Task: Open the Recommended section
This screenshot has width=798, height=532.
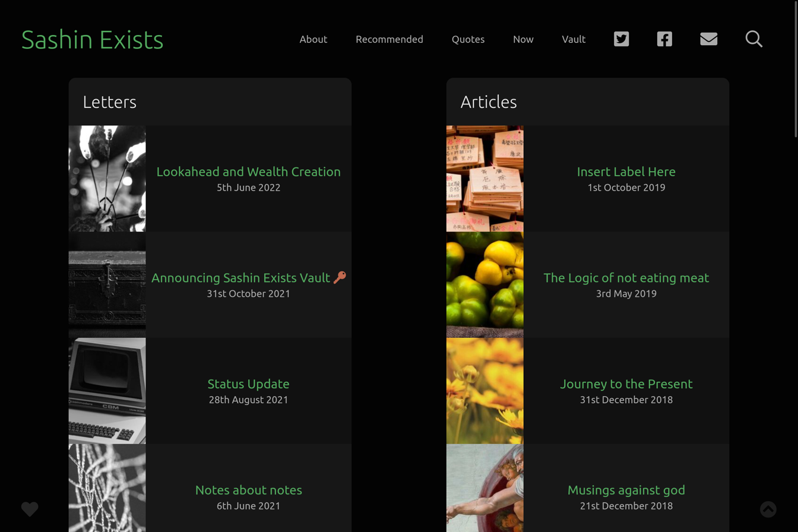Action: [389, 39]
